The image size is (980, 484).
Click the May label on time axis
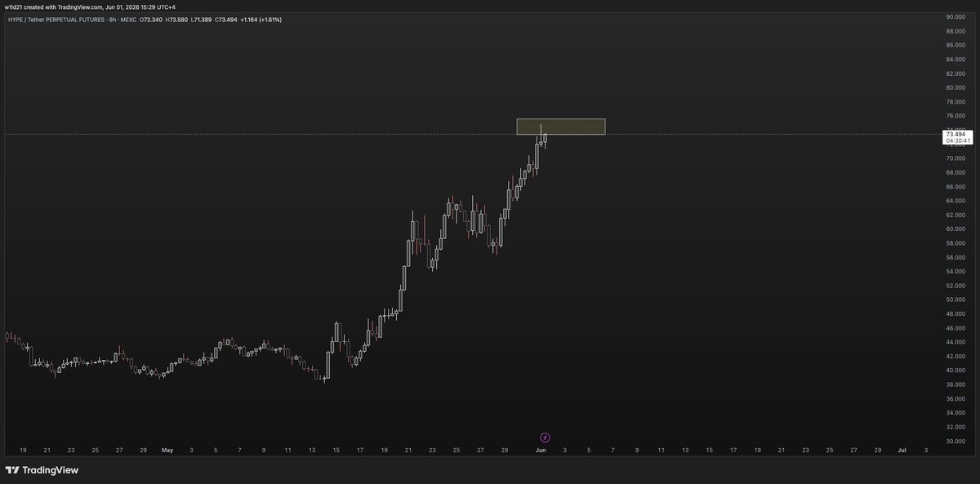[x=167, y=450]
